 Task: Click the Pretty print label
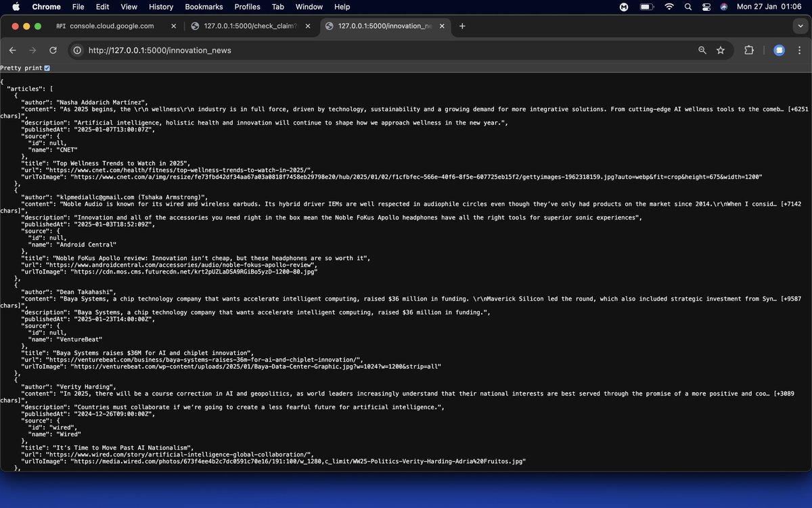click(x=21, y=68)
